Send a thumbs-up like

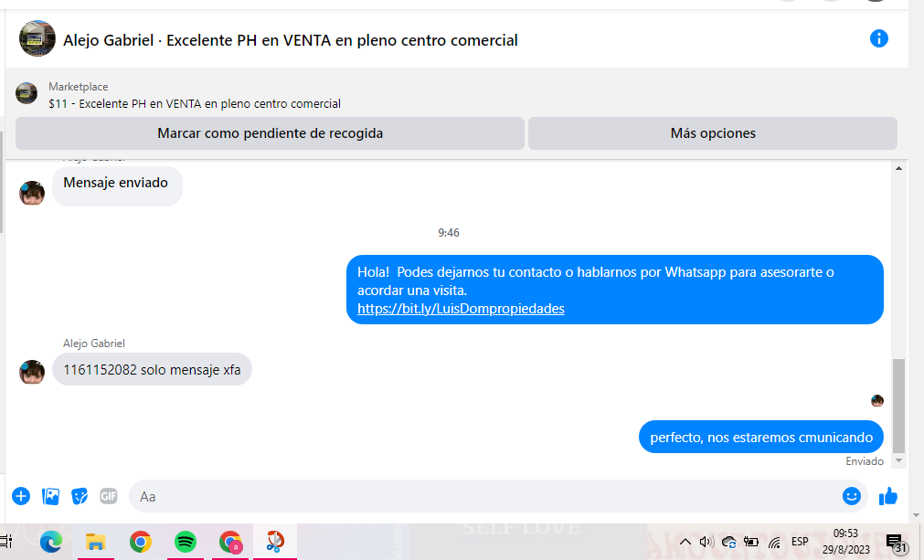tap(888, 496)
